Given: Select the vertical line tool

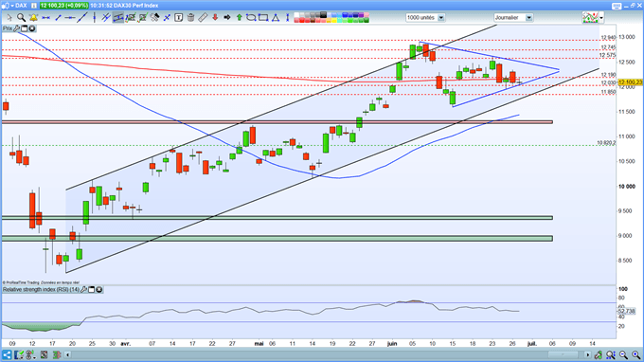Looking at the screenshot, I should [x=95, y=18].
